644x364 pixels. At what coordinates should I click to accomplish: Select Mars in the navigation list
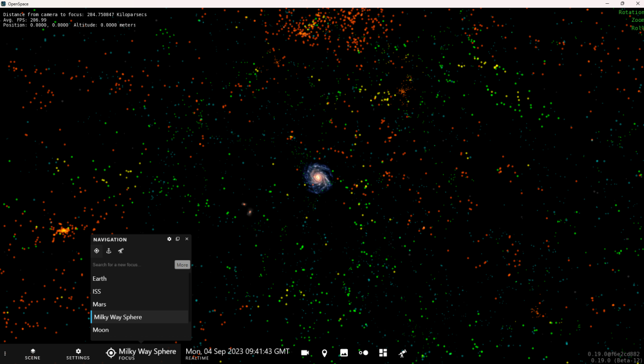[99, 304]
